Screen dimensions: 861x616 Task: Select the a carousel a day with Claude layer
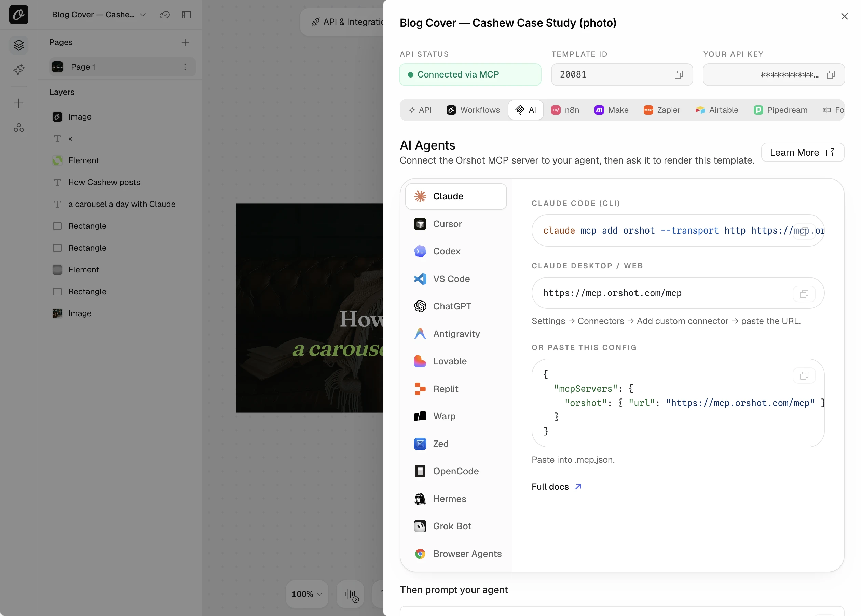(x=122, y=204)
